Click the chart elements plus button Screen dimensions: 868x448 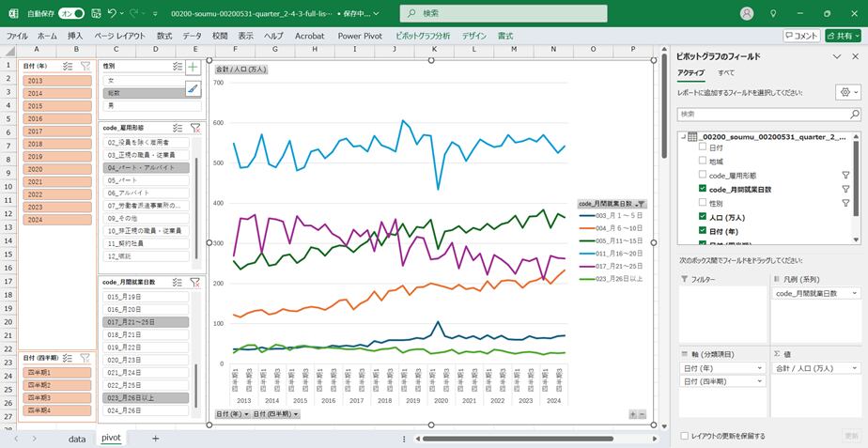(193, 68)
